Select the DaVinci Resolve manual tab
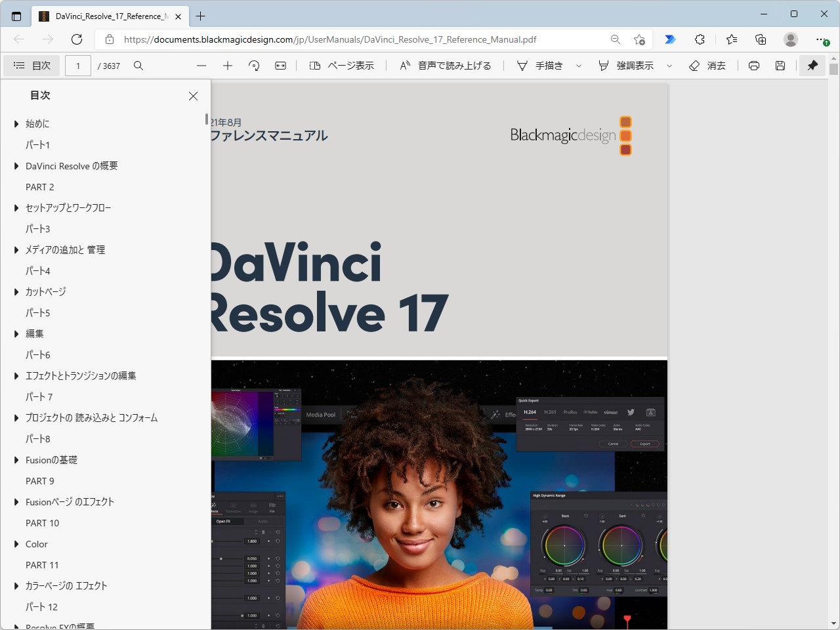This screenshot has height=630, width=840. [108, 16]
